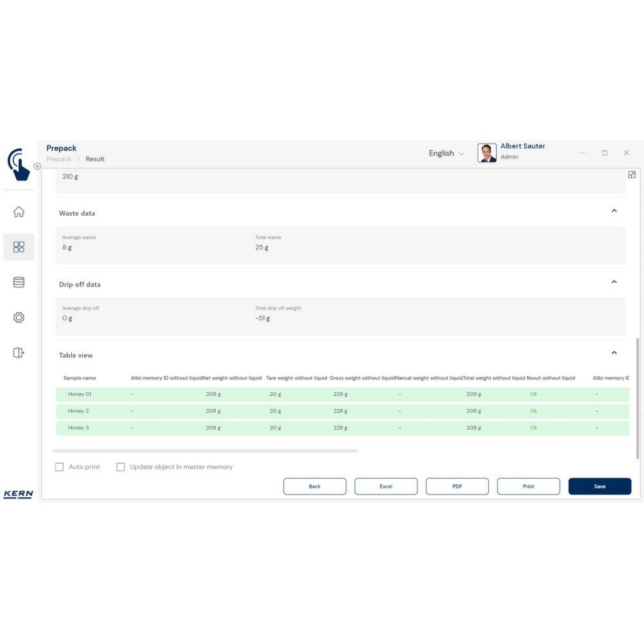Collapse the Table view section
Screen dimensions: 644x644
click(614, 352)
